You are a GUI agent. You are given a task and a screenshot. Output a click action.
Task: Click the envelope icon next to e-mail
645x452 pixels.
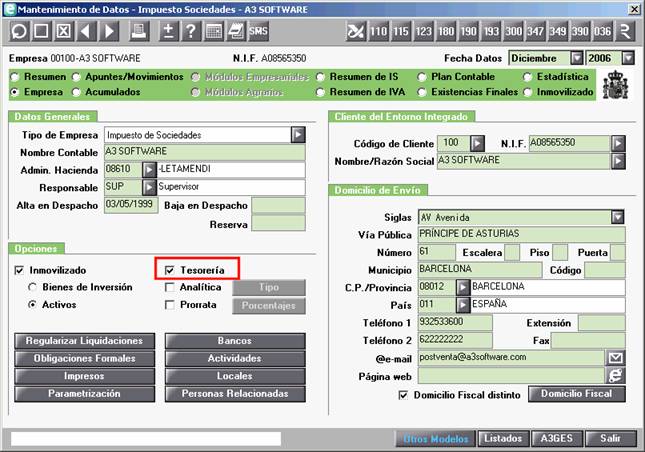pos(615,358)
